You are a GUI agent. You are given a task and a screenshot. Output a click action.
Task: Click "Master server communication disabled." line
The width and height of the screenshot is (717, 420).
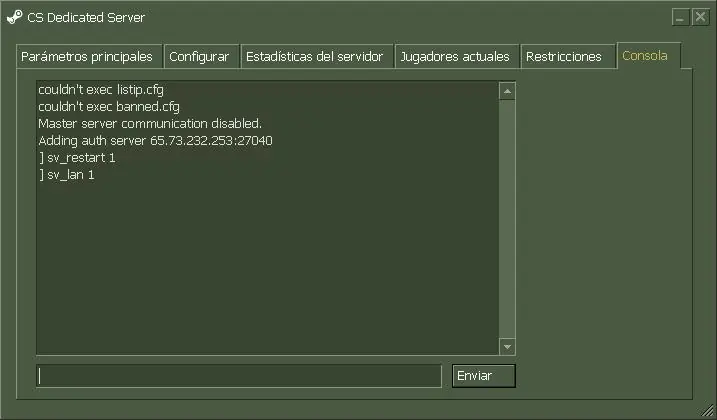pos(150,124)
